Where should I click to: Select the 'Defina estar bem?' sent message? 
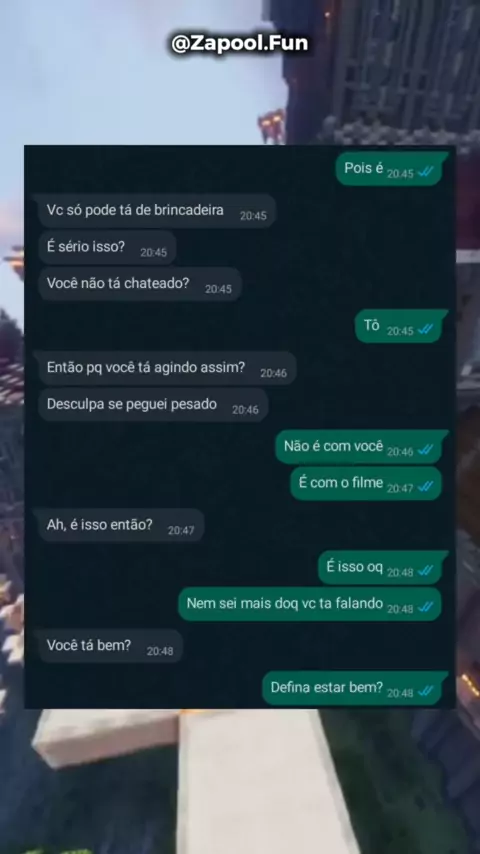click(355, 688)
